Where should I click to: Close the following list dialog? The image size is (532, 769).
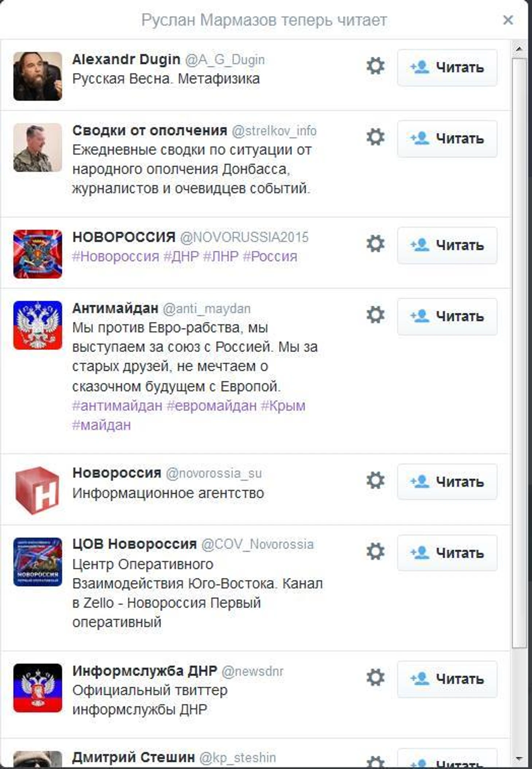tap(508, 20)
